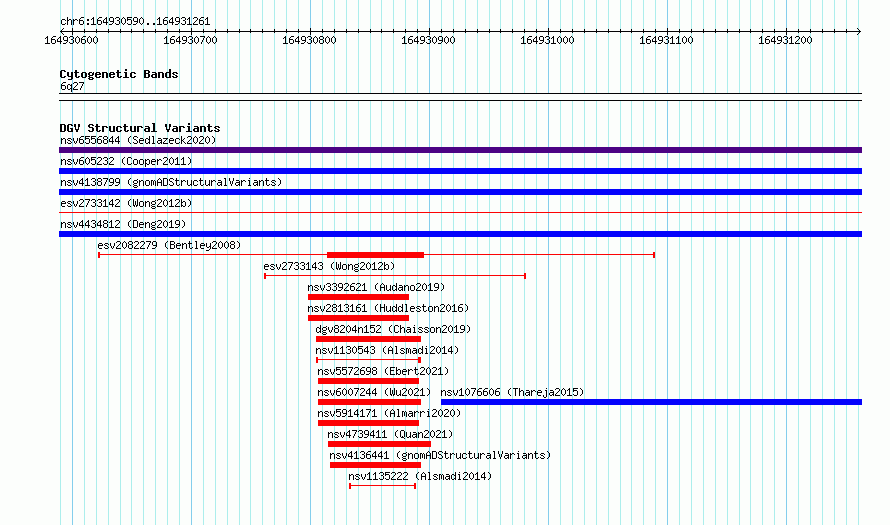The image size is (890, 525).
Task: Select the red nsv4739411 variant bar
Action: click(x=379, y=444)
